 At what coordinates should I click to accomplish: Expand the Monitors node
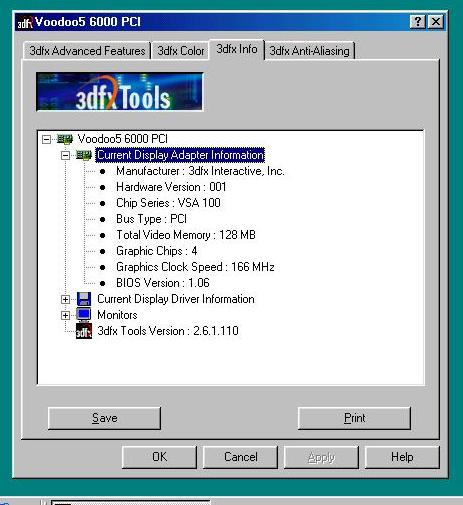click(x=65, y=315)
